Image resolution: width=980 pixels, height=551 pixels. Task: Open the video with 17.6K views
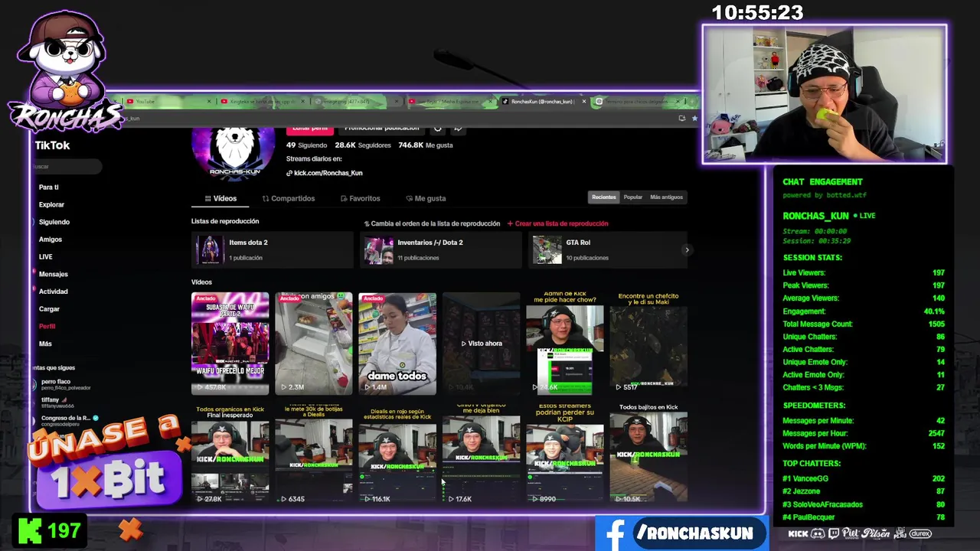coord(481,455)
